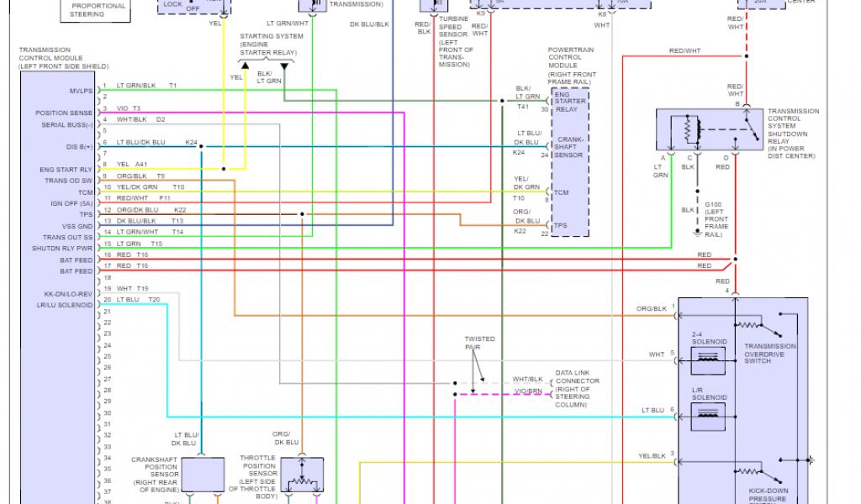The image size is (861, 504).
Task: Click the Twisted Pair label
Action: tap(479, 344)
